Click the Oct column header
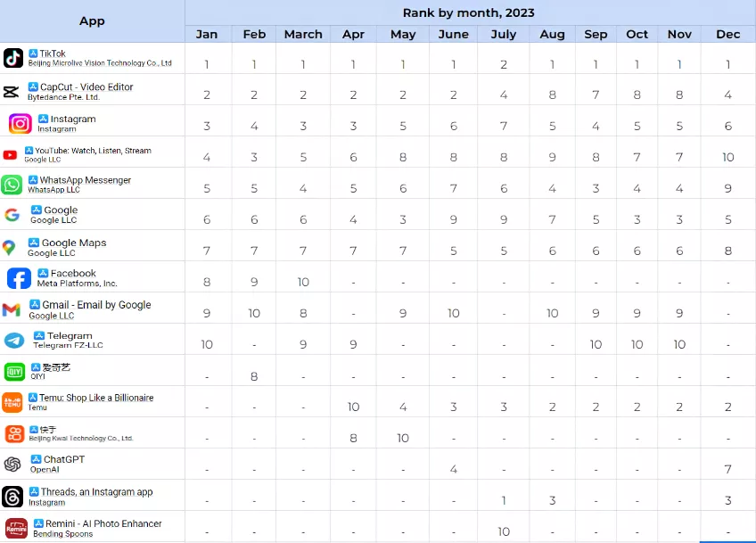This screenshot has height=543, width=756. click(x=637, y=34)
